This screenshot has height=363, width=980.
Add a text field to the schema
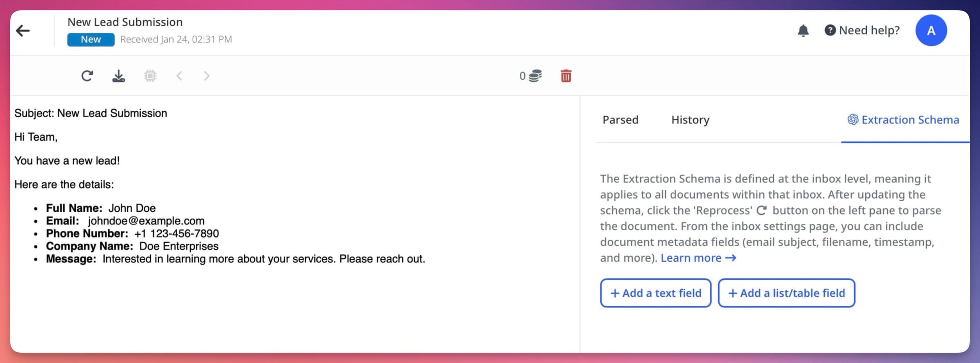point(655,293)
